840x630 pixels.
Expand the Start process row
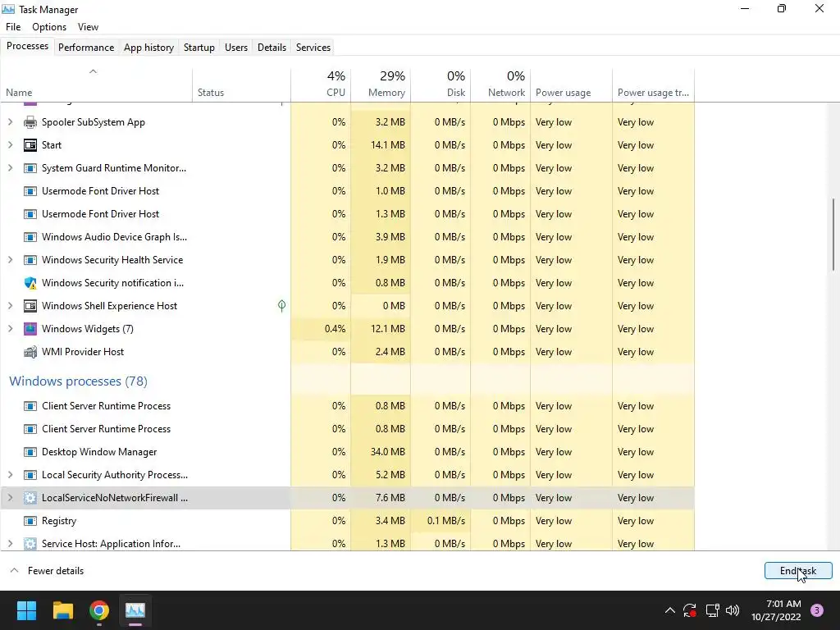(10, 145)
